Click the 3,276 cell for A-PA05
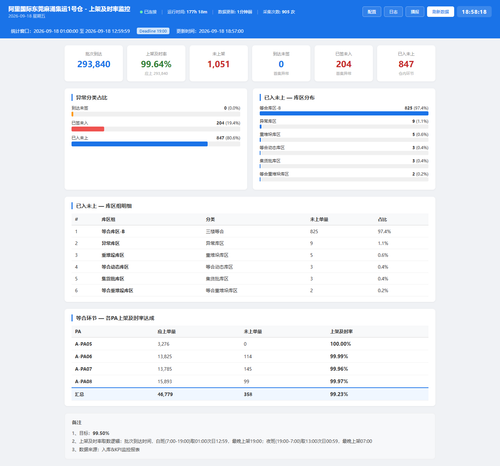The width and height of the screenshot is (500, 466). coord(163,344)
